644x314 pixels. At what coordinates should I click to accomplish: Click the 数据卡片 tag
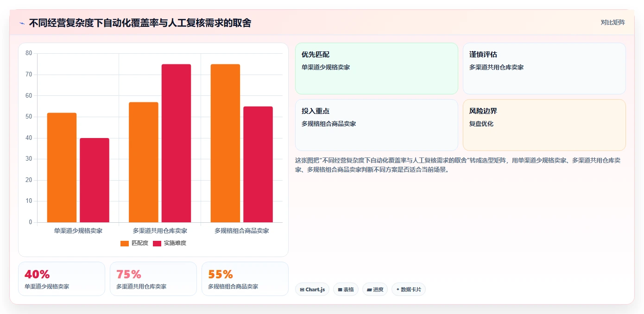tap(409, 289)
